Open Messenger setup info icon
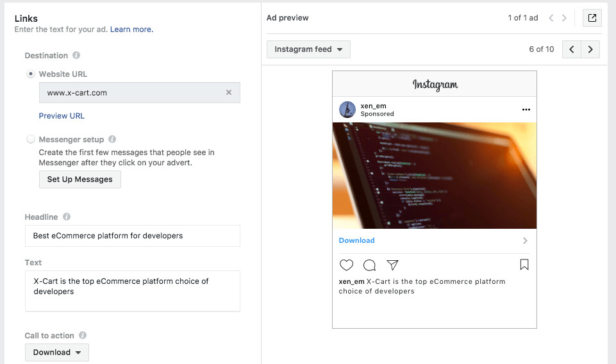The height and width of the screenshot is (364, 616). point(112,139)
